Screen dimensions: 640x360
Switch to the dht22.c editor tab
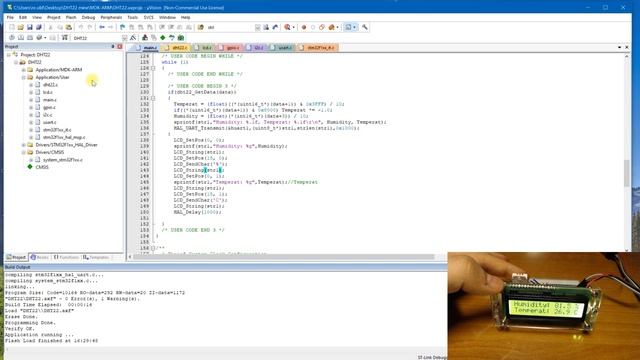(x=176, y=48)
